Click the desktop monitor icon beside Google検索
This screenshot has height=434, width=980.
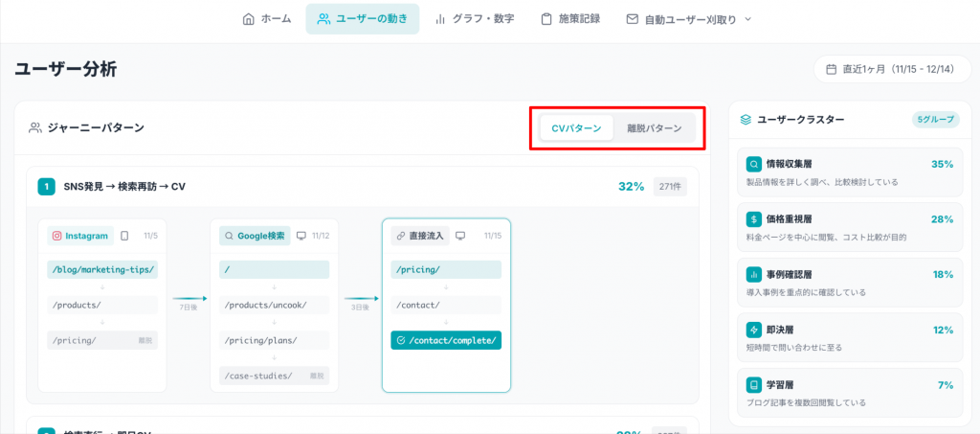click(x=301, y=236)
